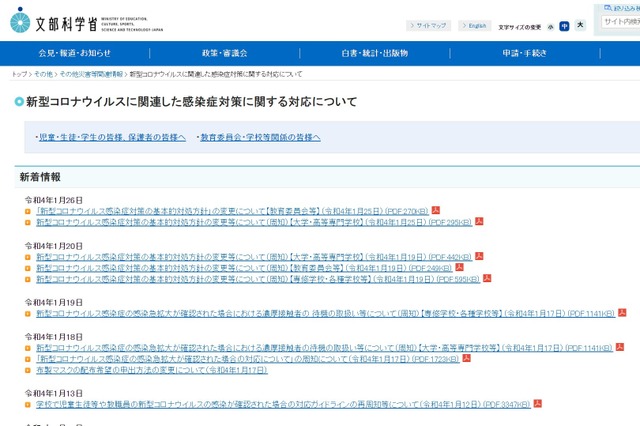Open the 政策・審議会 menu
The image size is (640, 426).
click(224, 53)
